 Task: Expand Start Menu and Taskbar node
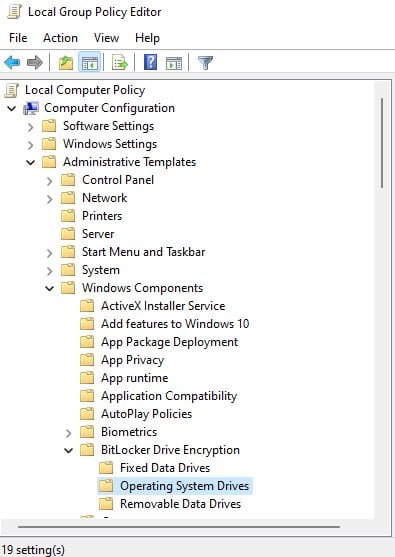(x=50, y=253)
